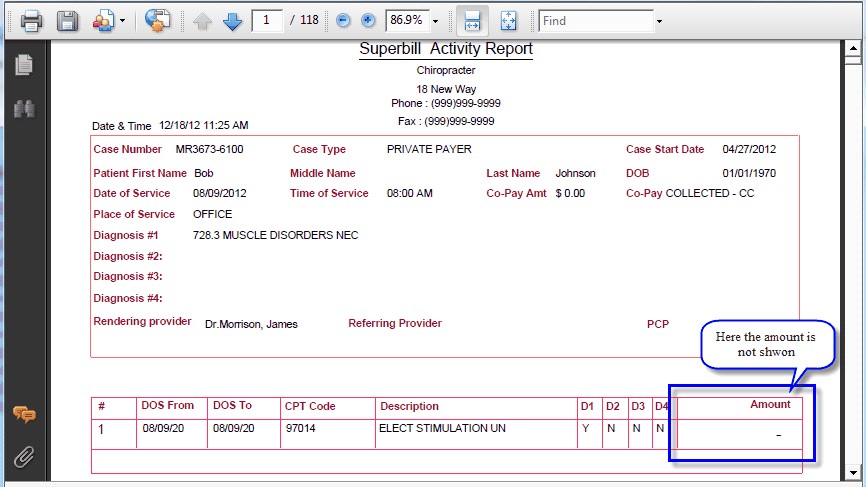Go to previous page with up arrow
866x487 pixels.
click(x=203, y=20)
